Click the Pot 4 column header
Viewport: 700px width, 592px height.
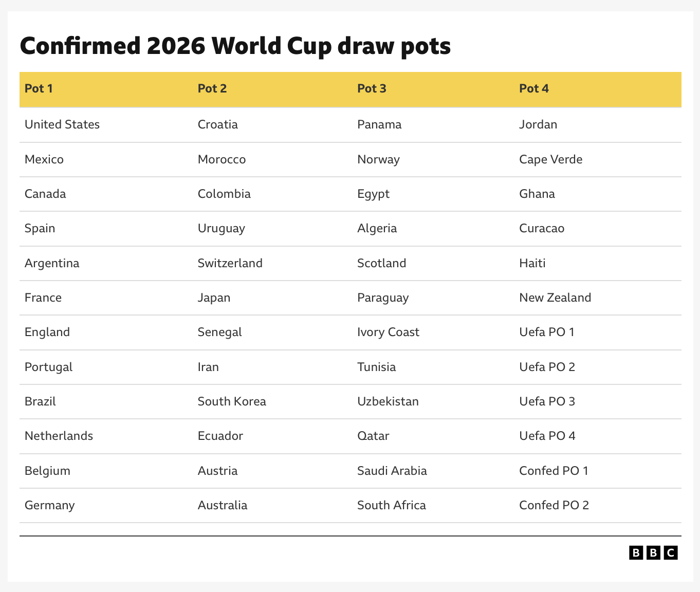pyautogui.click(x=534, y=88)
